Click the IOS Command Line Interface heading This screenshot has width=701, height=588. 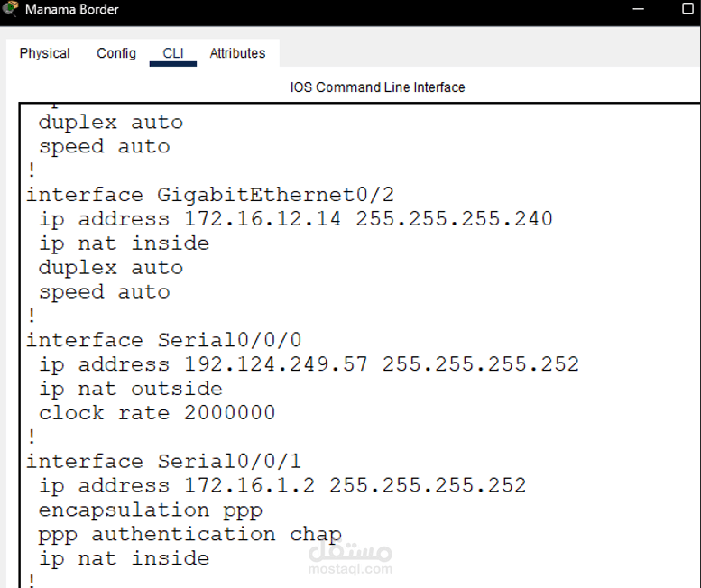click(x=377, y=87)
